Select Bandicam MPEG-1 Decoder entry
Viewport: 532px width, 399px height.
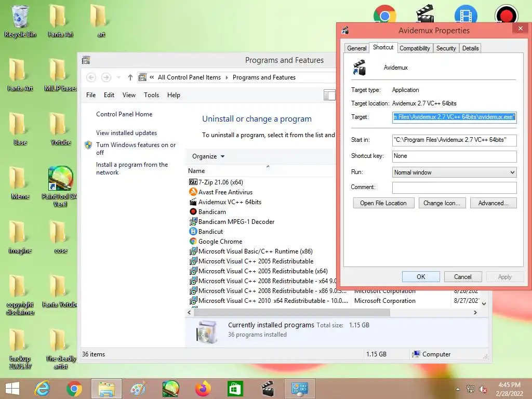(x=232, y=221)
